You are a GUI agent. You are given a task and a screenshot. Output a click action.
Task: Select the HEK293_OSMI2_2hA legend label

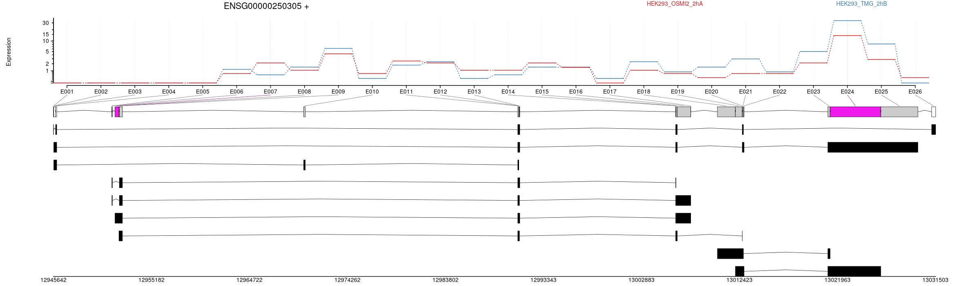675,4
